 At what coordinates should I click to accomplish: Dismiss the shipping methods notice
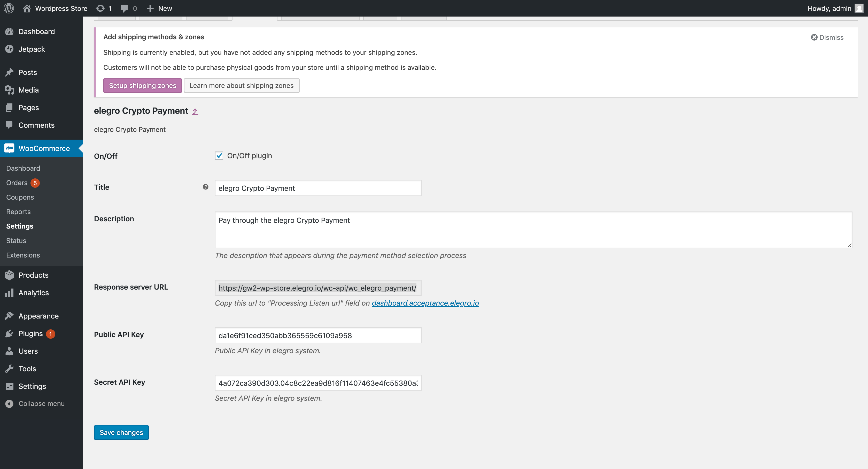click(x=827, y=37)
